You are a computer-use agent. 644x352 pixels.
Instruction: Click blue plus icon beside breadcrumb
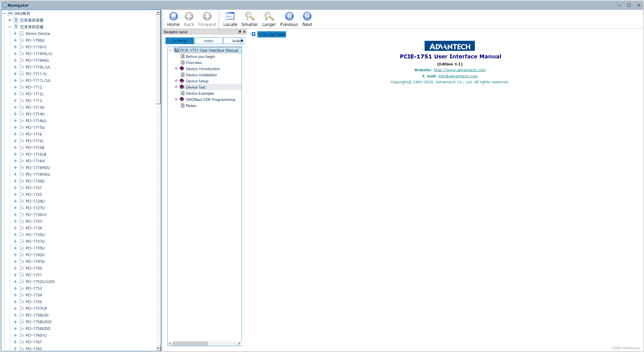(x=254, y=34)
